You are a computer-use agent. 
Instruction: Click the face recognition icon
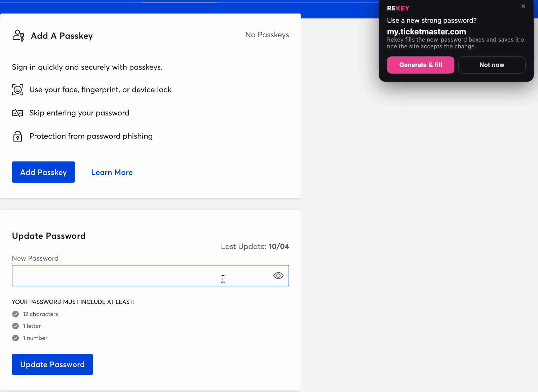click(18, 90)
